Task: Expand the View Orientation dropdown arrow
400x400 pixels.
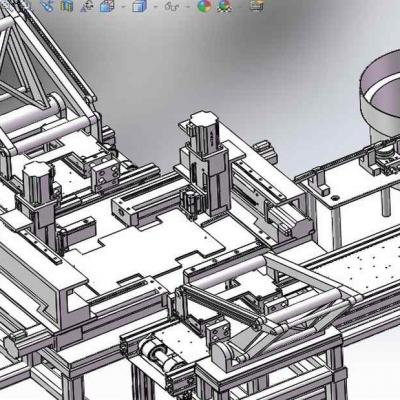Action: click(x=123, y=6)
